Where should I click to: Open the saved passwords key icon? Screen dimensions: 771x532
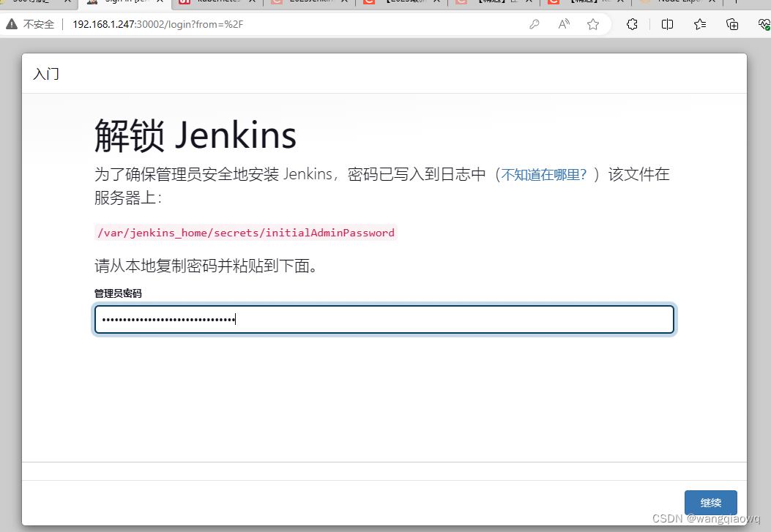[535, 24]
